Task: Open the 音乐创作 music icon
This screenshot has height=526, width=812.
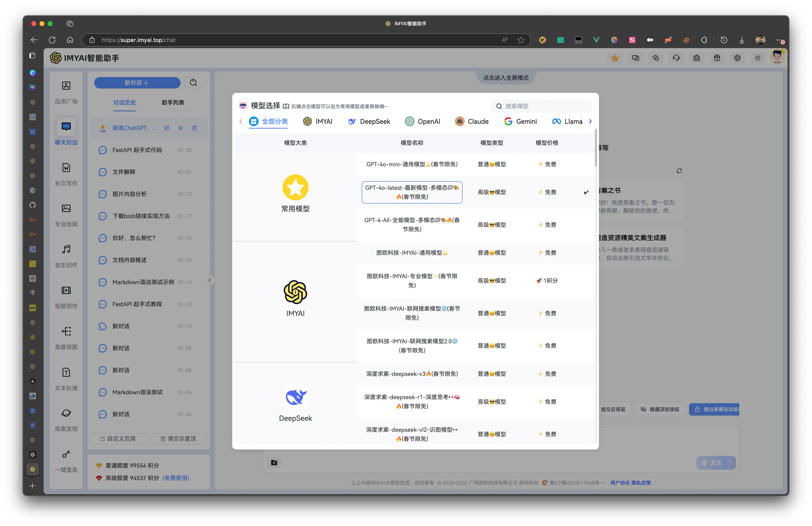Action: [66, 249]
